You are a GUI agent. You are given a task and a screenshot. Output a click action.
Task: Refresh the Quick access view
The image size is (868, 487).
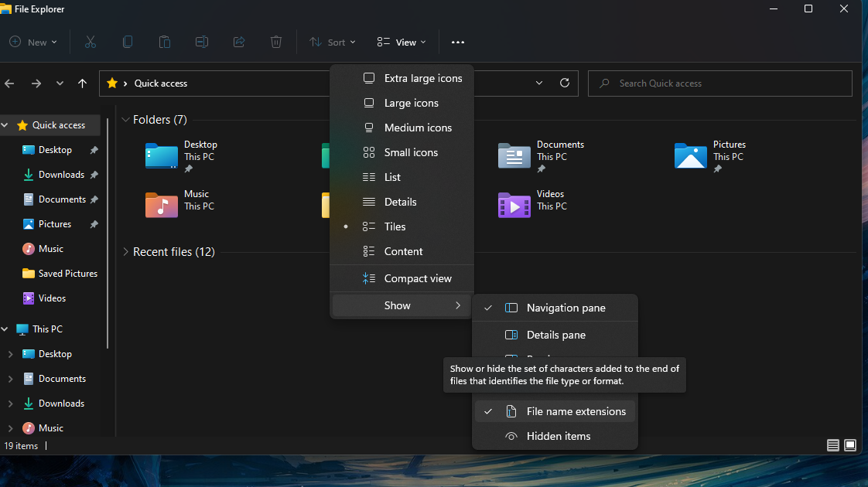pos(565,83)
